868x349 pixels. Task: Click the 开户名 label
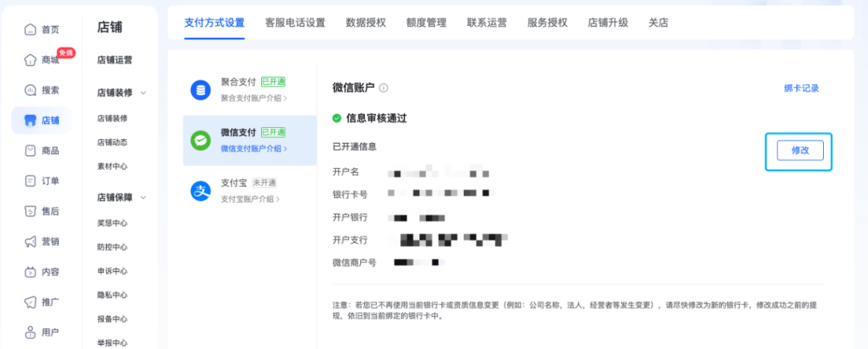[346, 172]
